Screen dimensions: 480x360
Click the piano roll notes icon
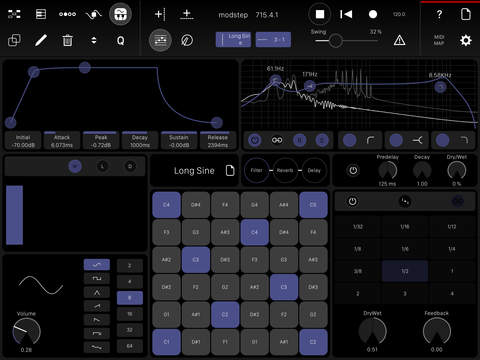(x=160, y=41)
